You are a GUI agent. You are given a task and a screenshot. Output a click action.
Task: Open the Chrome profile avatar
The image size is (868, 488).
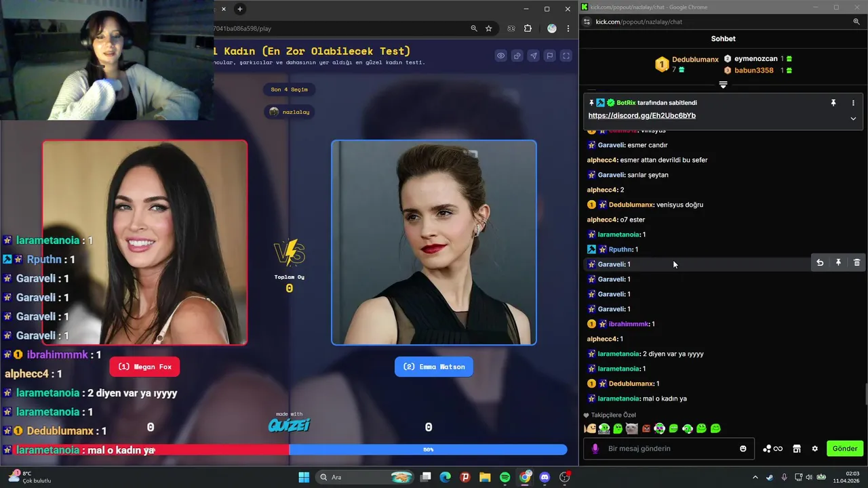pyautogui.click(x=551, y=28)
